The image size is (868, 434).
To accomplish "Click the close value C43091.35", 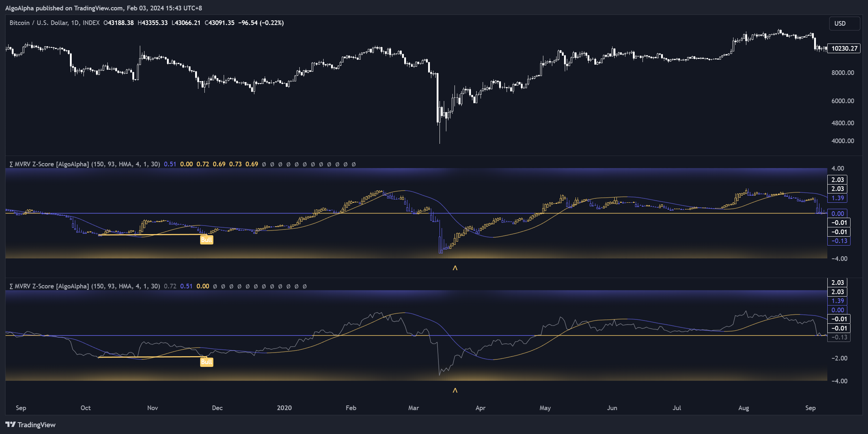I will [x=219, y=23].
